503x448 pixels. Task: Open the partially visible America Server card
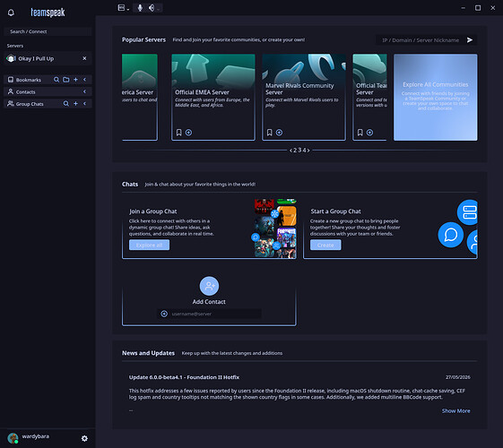tap(140, 97)
